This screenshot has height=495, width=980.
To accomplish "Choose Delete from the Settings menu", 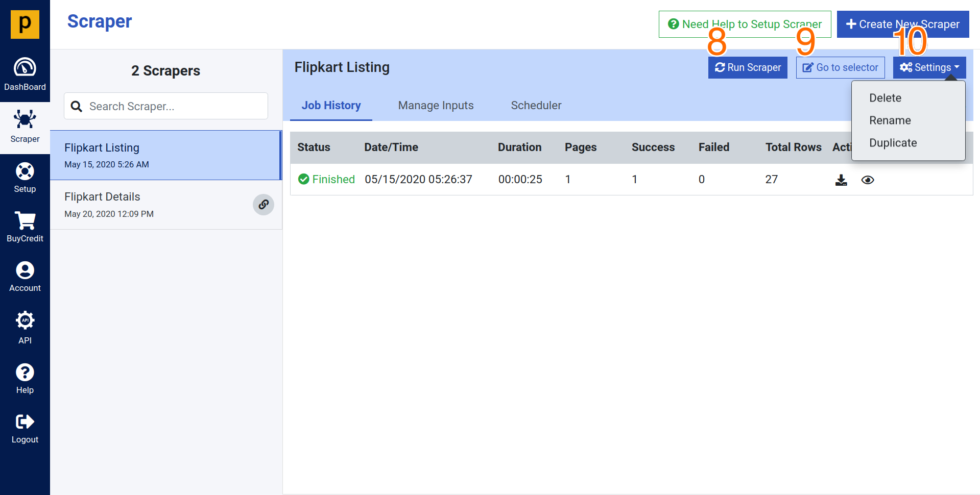I will point(886,98).
